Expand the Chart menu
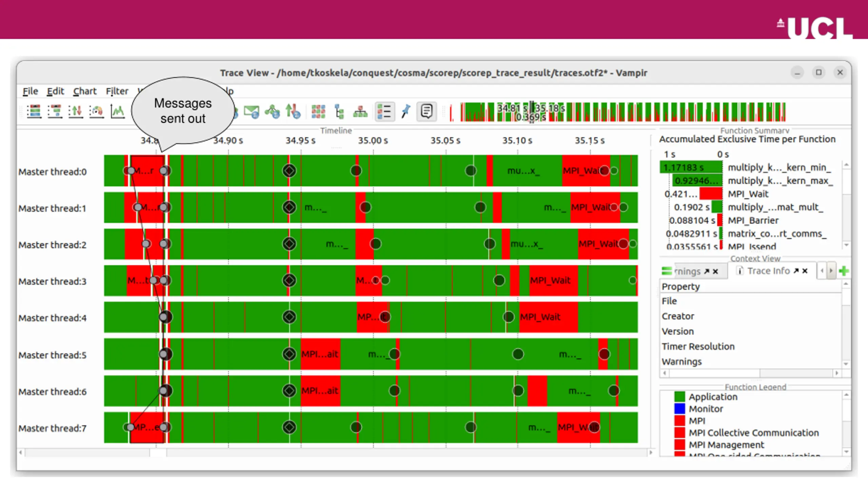Image resolution: width=868 pixels, height=488 pixels. [x=85, y=91]
